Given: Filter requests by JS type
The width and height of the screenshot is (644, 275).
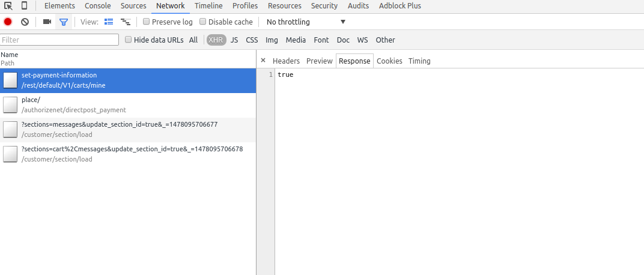Looking at the screenshot, I should tap(234, 40).
